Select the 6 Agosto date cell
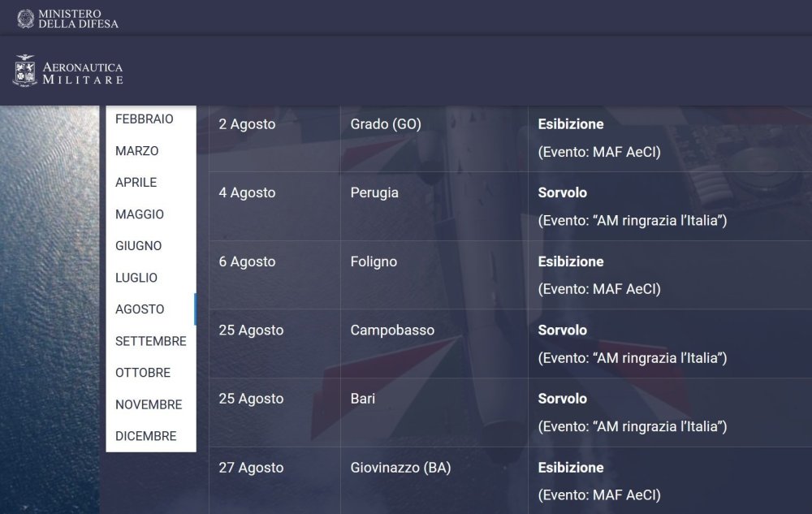The height and width of the screenshot is (514, 812). [x=248, y=262]
